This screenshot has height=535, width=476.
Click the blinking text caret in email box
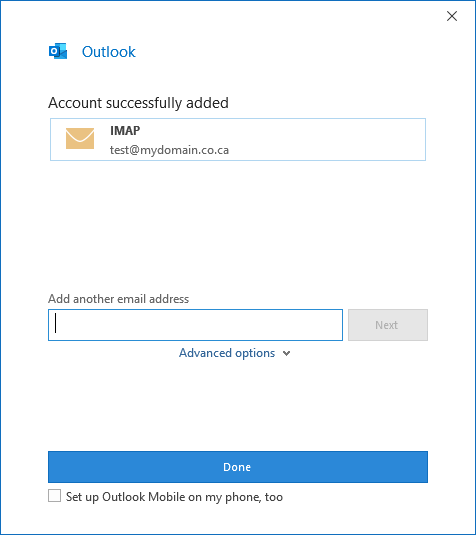(56, 323)
